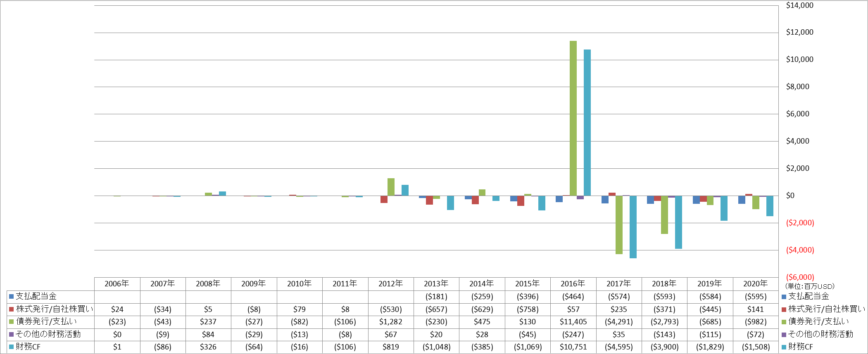Select the $475 table cell
This screenshot has height=354, width=868.
[482, 321]
